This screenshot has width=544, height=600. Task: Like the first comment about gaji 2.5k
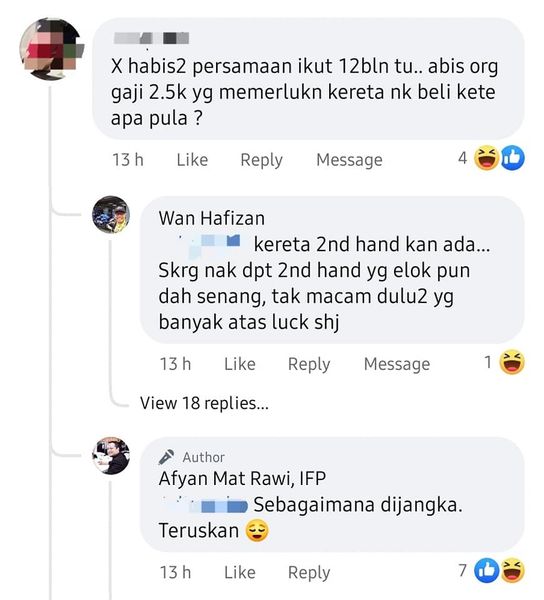pos(192,160)
